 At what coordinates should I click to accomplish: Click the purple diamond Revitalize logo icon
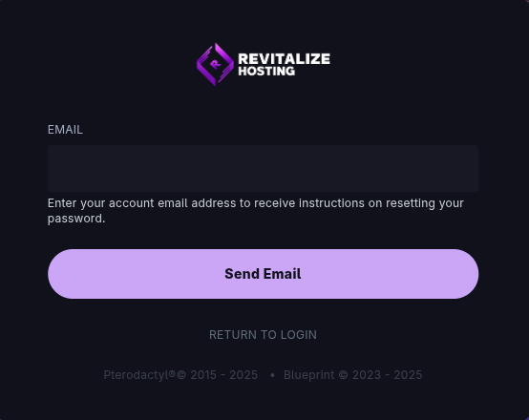[215, 64]
